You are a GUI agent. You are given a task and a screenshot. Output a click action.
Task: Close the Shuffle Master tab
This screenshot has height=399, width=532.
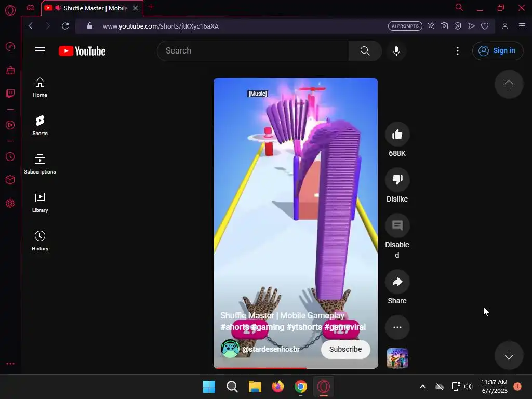[136, 8]
